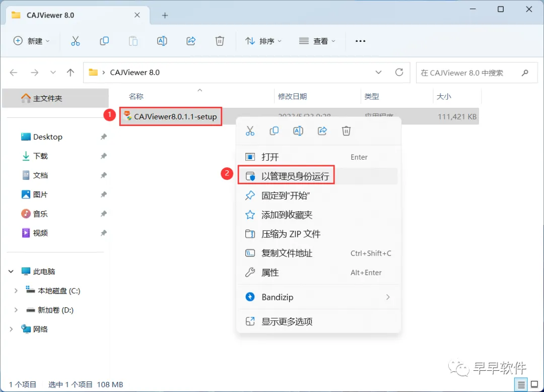Unpin Desktop from quick access
544x392 pixels.
pos(103,137)
